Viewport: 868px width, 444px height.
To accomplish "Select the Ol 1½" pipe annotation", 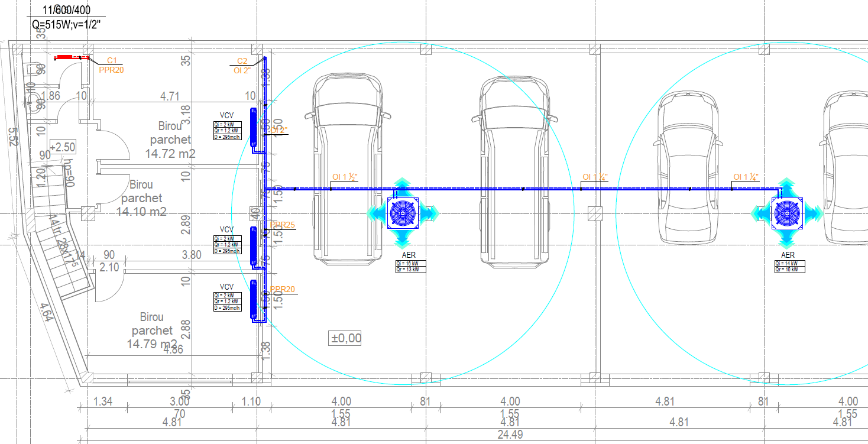I will click(x=345, y=177).
